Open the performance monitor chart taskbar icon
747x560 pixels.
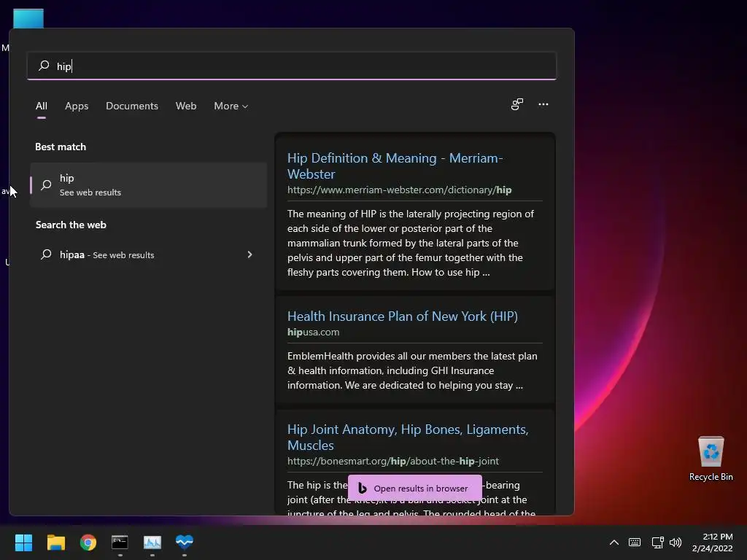(152, 542)
